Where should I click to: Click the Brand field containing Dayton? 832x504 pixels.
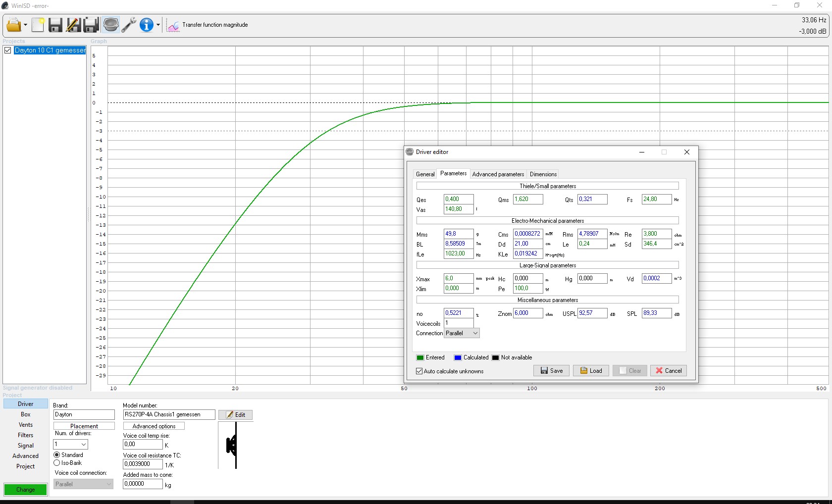(x=84, y=415)
